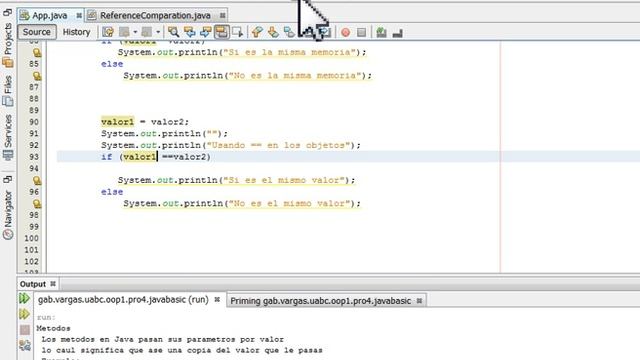This screenshot has width=640, height=360.
Task: Switch to the App.java editor tab
Action: pos(50,16)
